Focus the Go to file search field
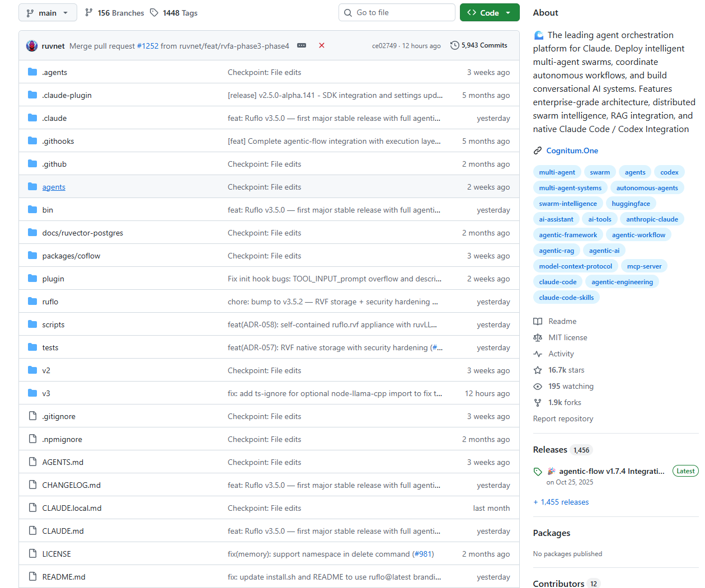The width and height of the screenshot is (705, 588). [x=397, y=12]
